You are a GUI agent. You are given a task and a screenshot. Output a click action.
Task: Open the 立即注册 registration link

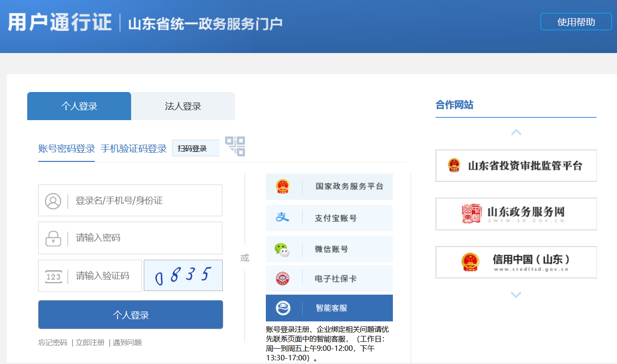90,343
